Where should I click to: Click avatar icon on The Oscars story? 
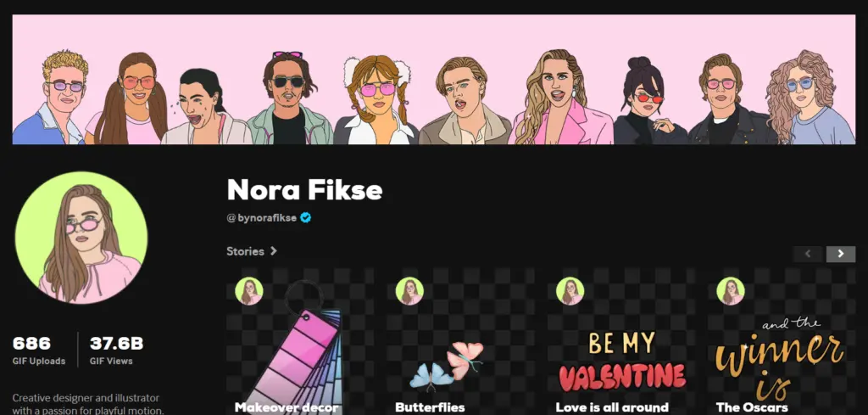(x=731, y=291)
